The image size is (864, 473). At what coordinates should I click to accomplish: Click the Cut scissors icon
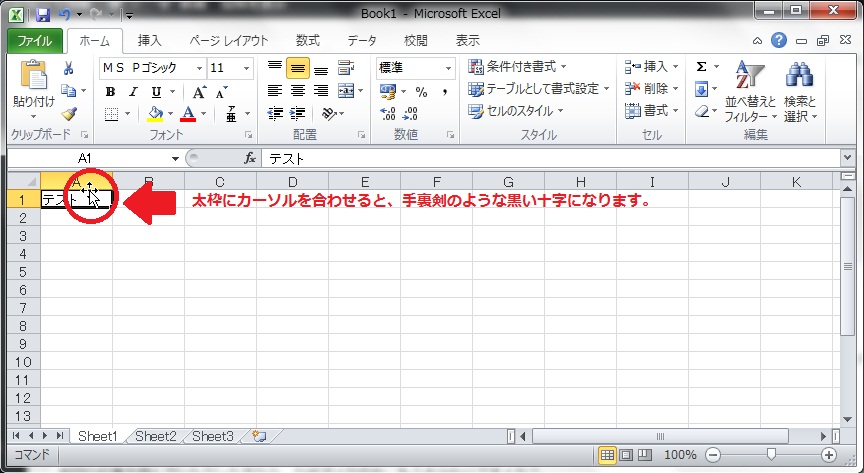68,68
